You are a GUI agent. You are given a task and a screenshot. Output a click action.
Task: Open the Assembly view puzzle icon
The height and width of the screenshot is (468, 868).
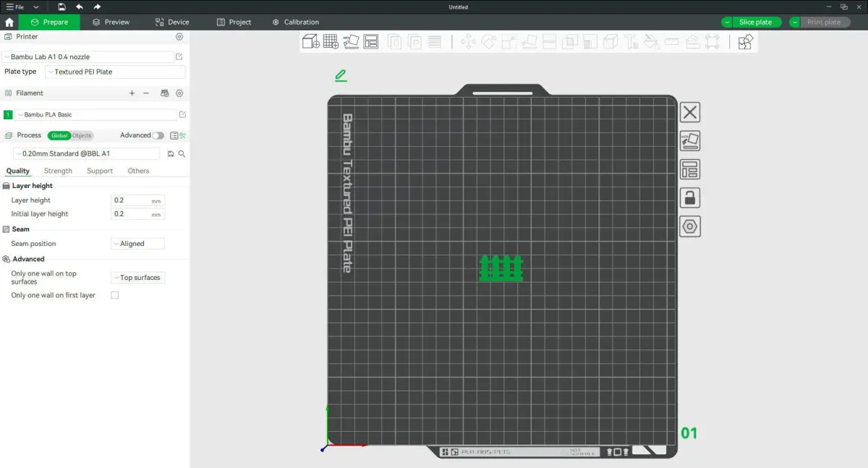[746, 42]
